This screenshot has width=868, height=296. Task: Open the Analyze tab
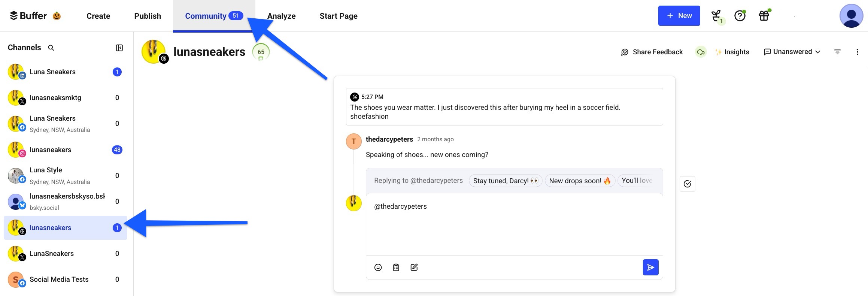coord(281,16)
